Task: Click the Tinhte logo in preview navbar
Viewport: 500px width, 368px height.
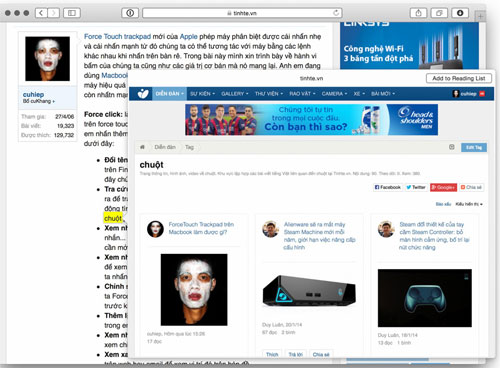Action: (x=143, y=94)
